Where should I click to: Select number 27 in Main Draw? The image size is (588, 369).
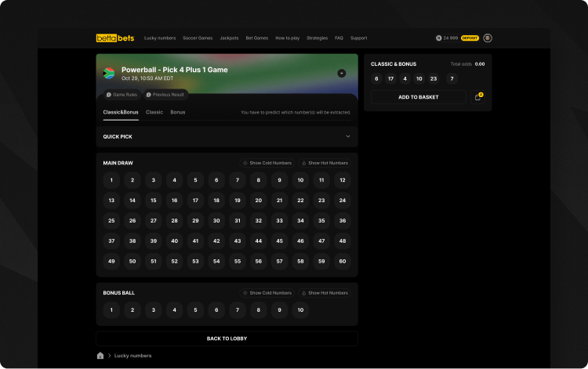point(154,221)
